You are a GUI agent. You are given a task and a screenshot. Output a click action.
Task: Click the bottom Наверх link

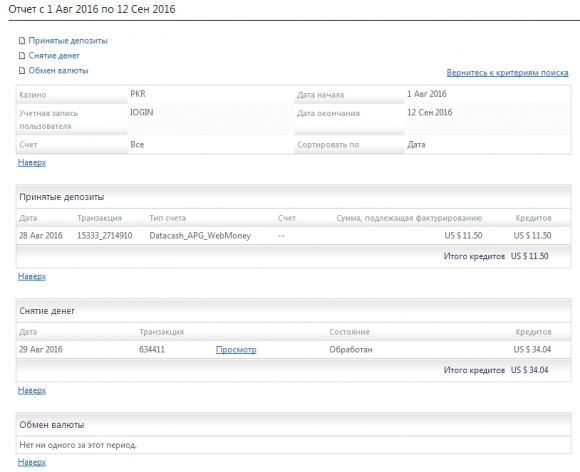click(32, 462)
